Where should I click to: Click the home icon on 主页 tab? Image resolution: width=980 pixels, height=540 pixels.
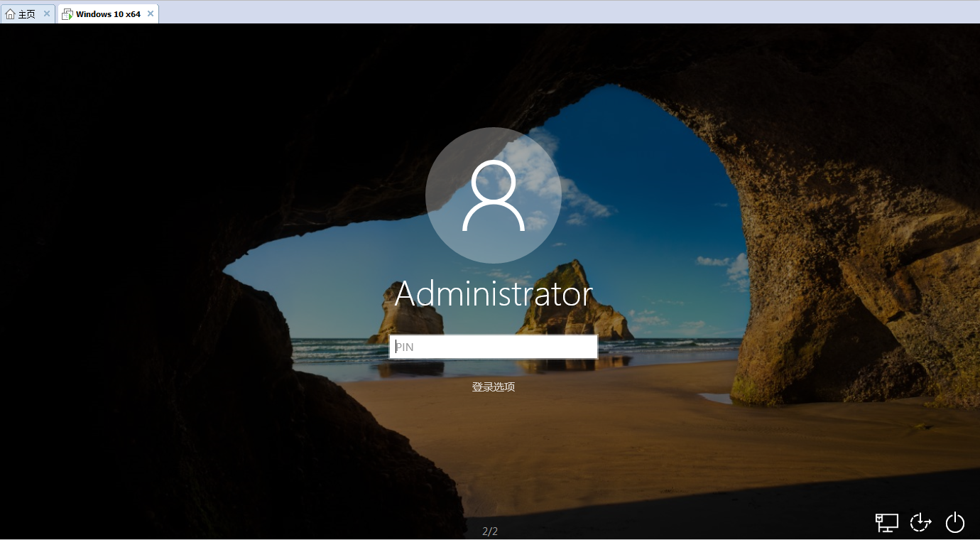click(x=10, y=14)
